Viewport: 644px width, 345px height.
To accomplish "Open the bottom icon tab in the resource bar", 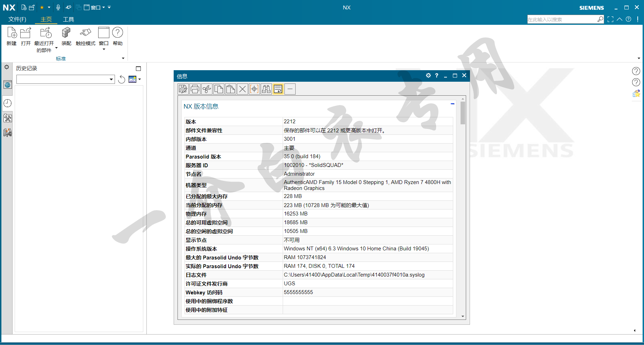I will [x=8, y=133].
